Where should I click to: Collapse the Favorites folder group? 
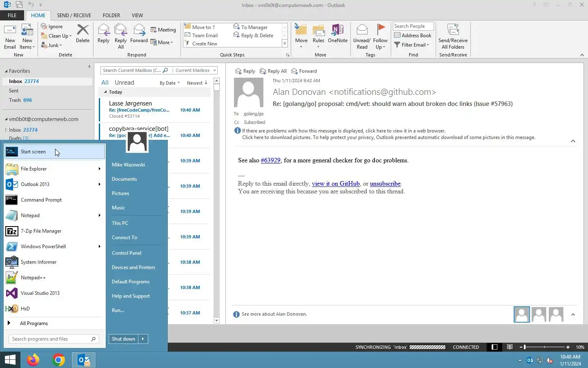coord(6,71)
